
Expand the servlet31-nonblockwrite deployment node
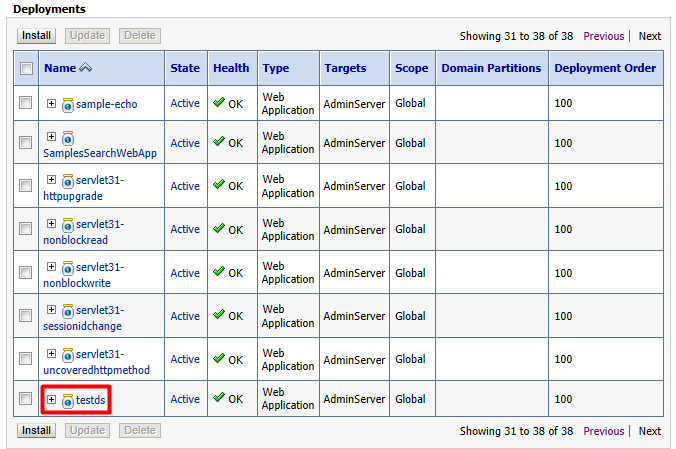pyautogui.click(x=51, y=267)
